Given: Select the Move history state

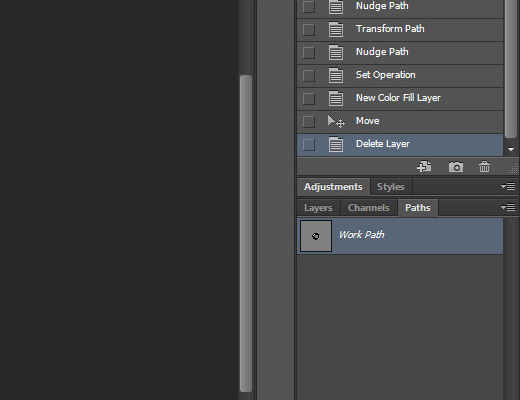Looking at the screenshot, I should [x=400, y=121].
